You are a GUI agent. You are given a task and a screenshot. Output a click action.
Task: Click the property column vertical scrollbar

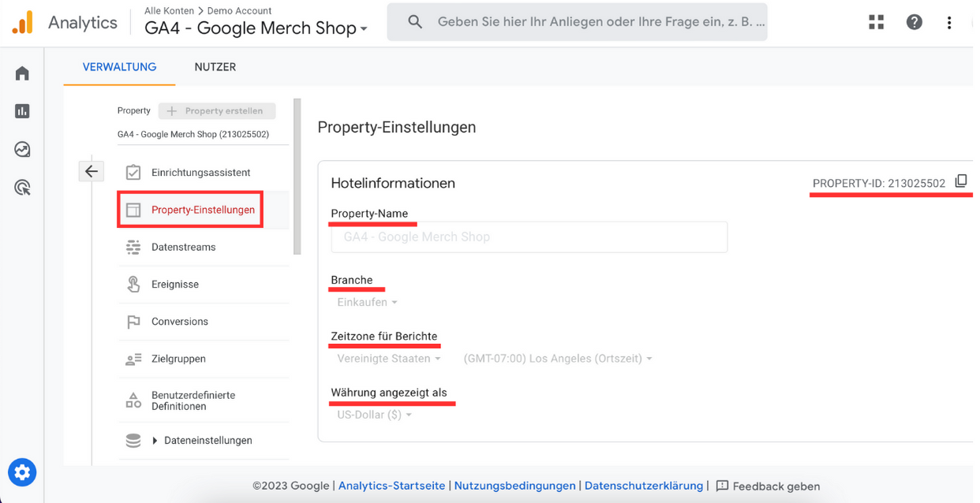[x=297, y=177]
